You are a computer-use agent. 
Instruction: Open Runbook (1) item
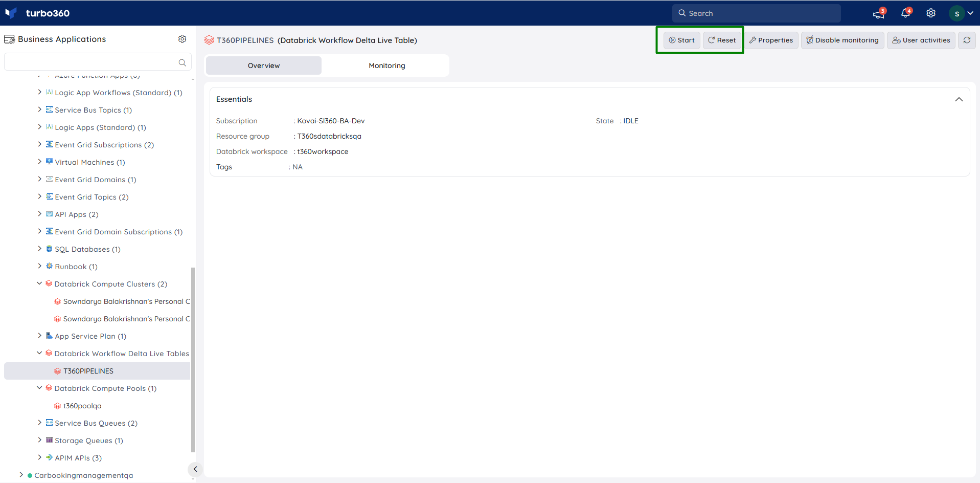coord(76,267)
